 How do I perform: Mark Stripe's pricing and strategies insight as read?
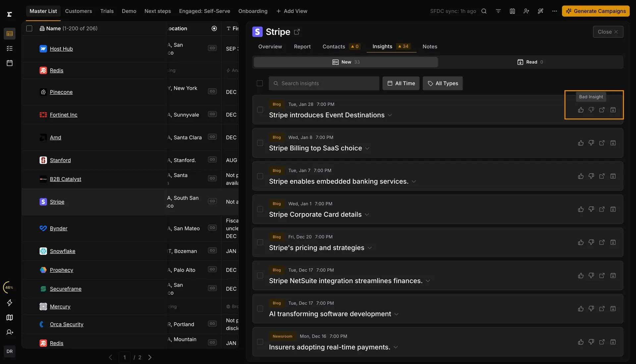tap(613, 243)
